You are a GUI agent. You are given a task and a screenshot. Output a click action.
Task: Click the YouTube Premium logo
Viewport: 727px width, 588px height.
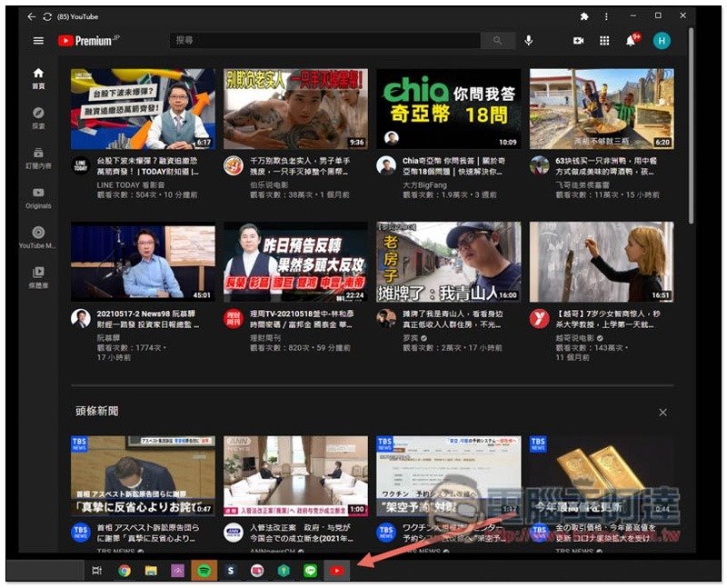85,41
